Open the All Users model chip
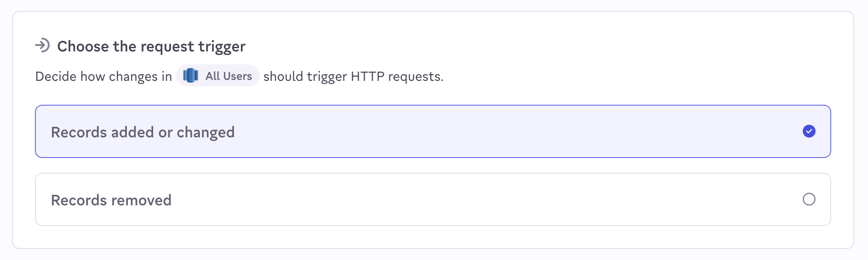868x260 pixels. (x=218, y=76)
